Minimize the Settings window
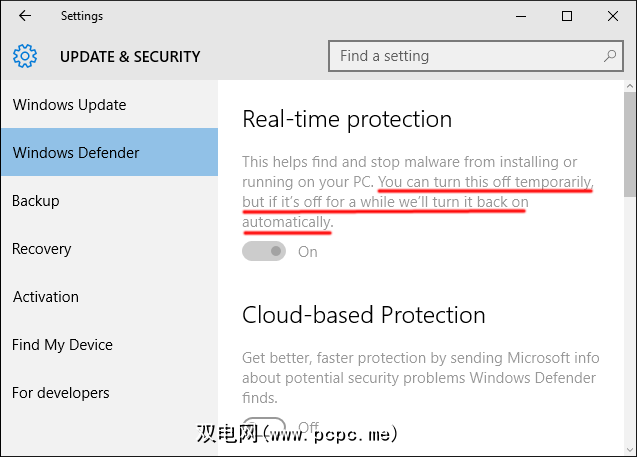This screenshot has height=457, width=637. [522, 16]
